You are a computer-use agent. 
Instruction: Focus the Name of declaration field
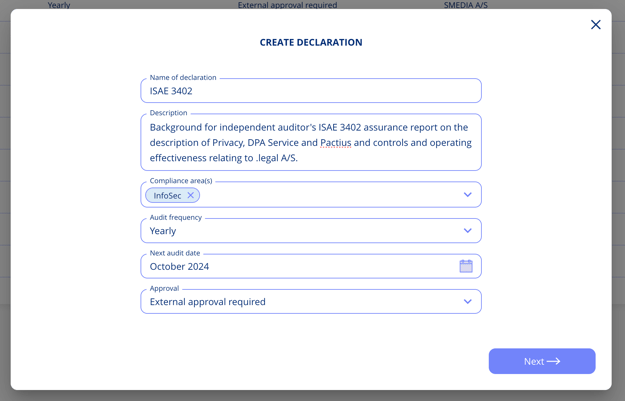point(310,91)
